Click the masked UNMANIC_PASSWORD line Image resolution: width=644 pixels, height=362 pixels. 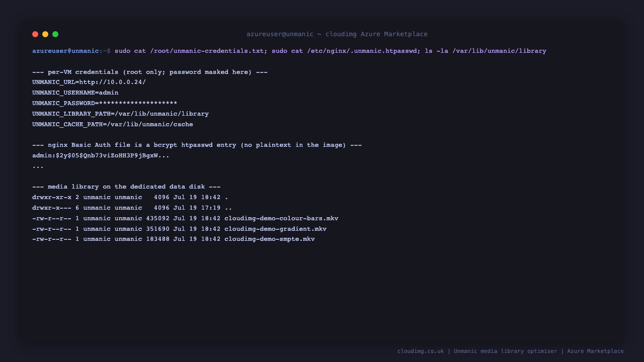pyautogui.click(x=105, y=103)
